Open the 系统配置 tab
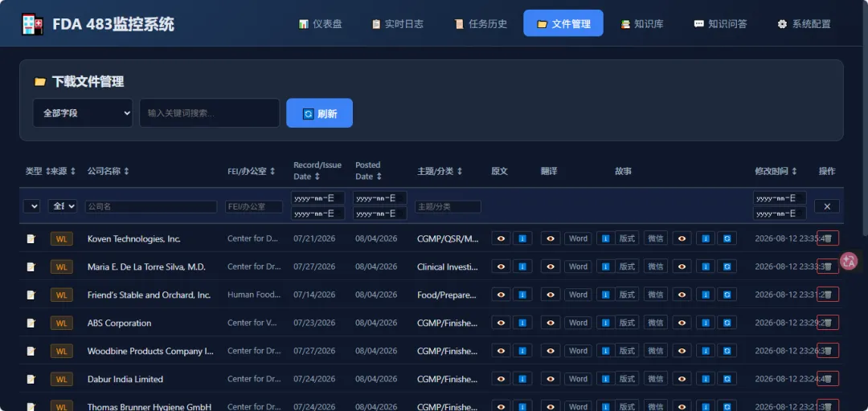Screen dimensions: 868x411 pyautogui.click(x=804, y=24)
